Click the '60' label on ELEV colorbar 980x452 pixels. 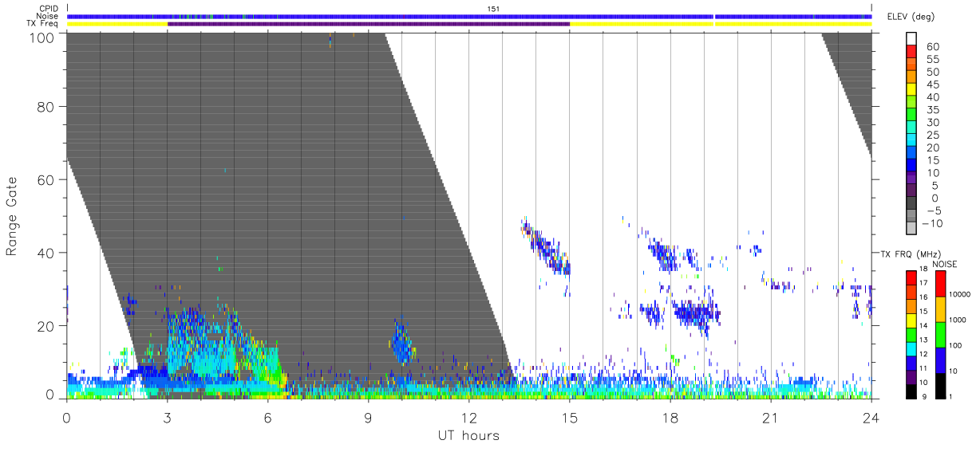pos(933,46)
